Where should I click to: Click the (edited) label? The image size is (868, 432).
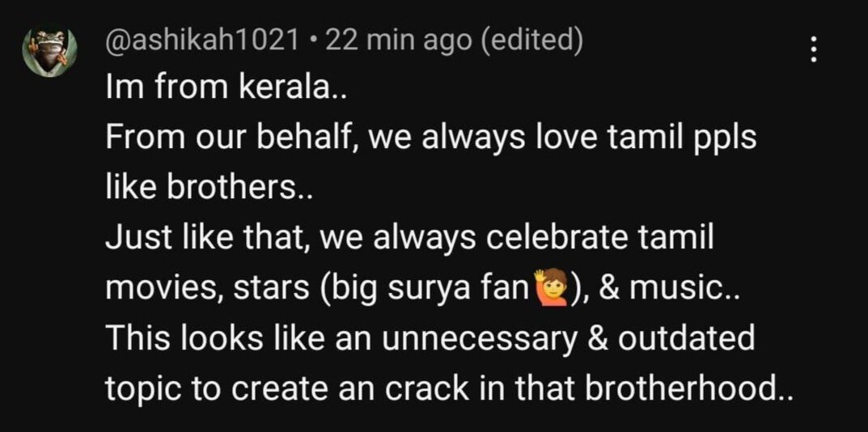pyautogui.click(x=532, y=43)
